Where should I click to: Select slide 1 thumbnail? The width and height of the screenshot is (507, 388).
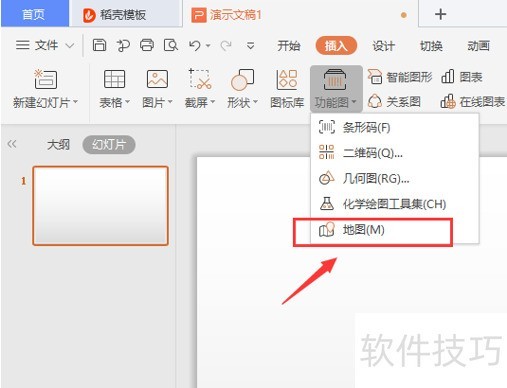click(x=100, y=206)
